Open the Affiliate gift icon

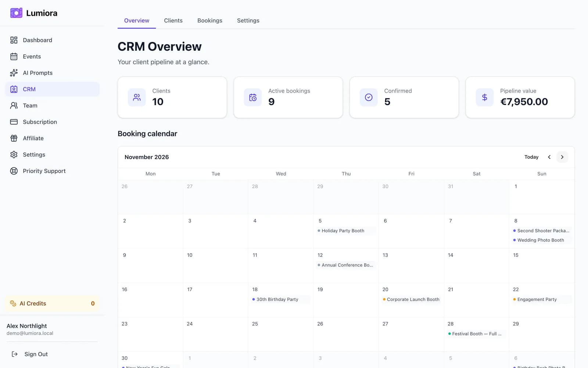pyautogui.click(x=14, y=138)
